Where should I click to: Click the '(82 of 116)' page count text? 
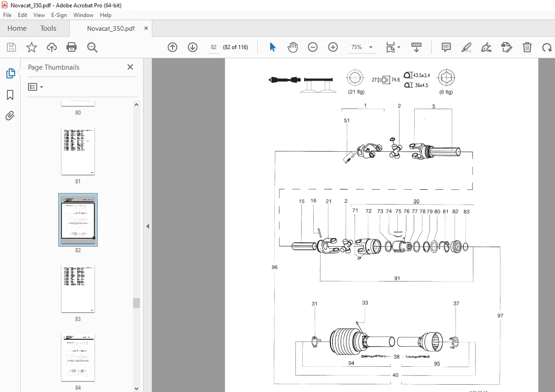(x=235, y=47)
